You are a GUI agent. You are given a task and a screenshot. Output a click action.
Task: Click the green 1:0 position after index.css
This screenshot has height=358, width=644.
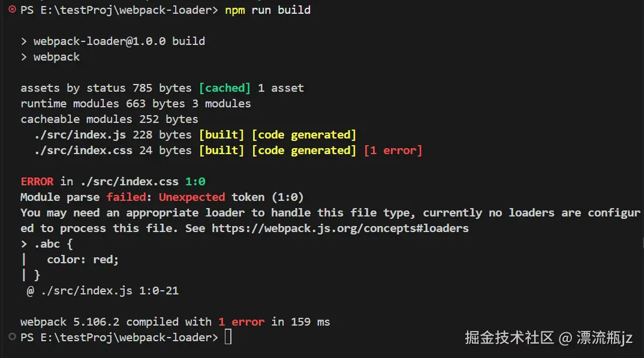[x=195, y=182]
